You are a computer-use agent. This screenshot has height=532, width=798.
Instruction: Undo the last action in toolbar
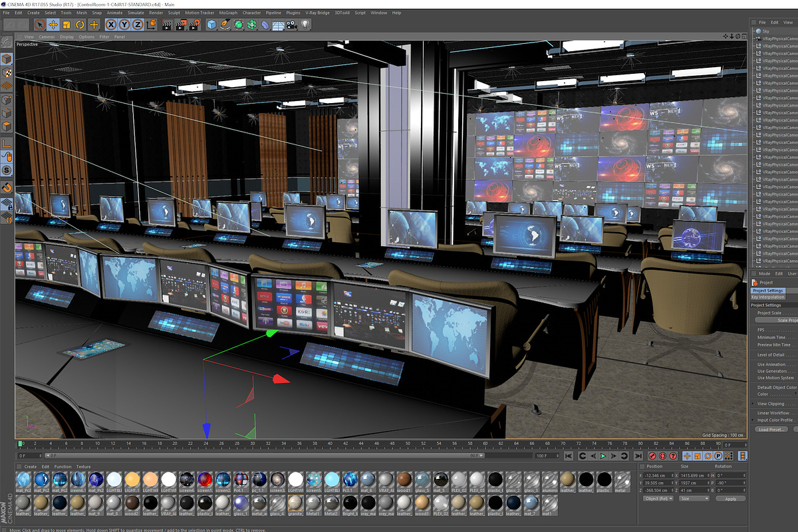pyautogui.click(x=9, y=25)
